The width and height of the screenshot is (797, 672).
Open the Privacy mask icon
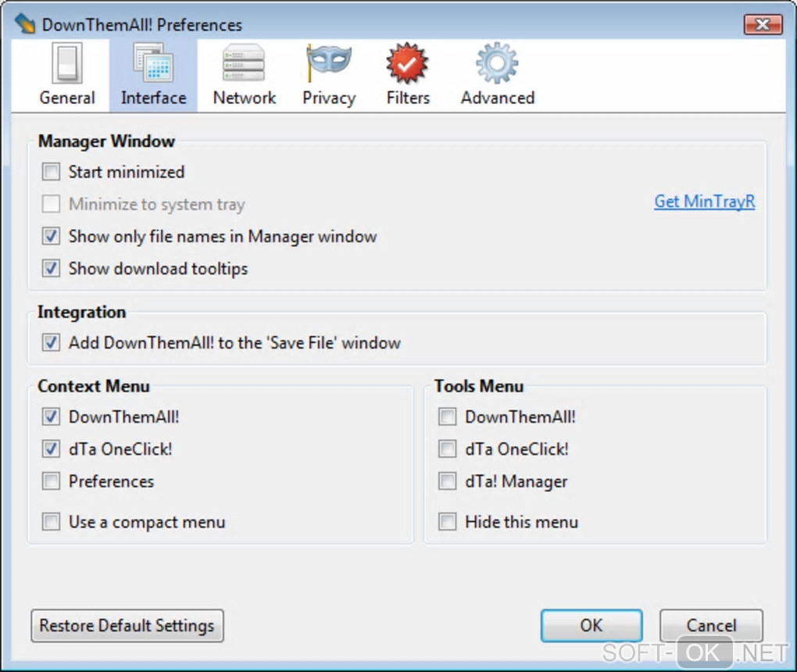point(329,63)
